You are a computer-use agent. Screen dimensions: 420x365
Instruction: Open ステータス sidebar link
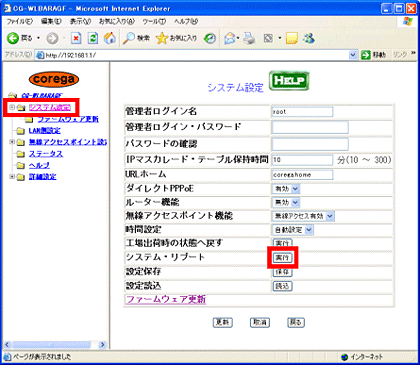tap(46, 154)
